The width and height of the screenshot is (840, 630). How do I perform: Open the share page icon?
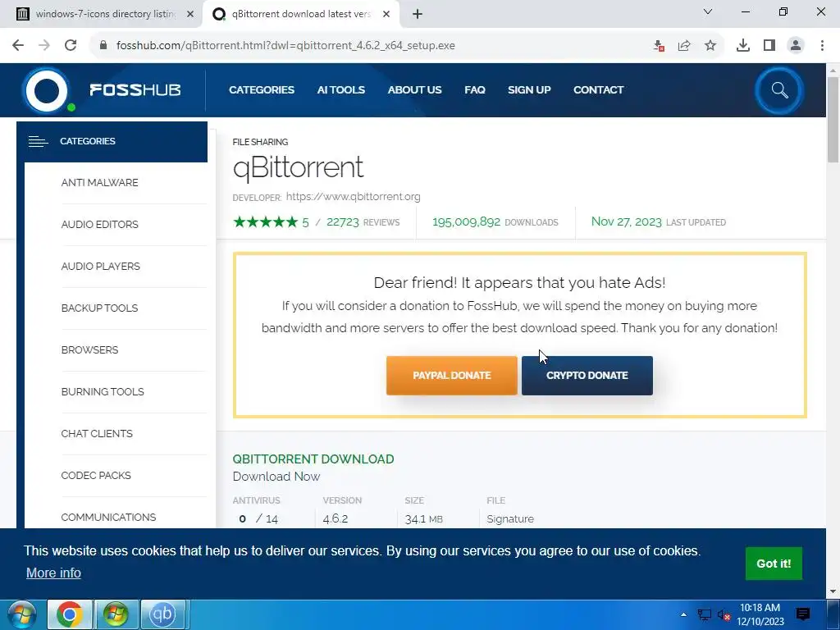(x=684, y=46)
